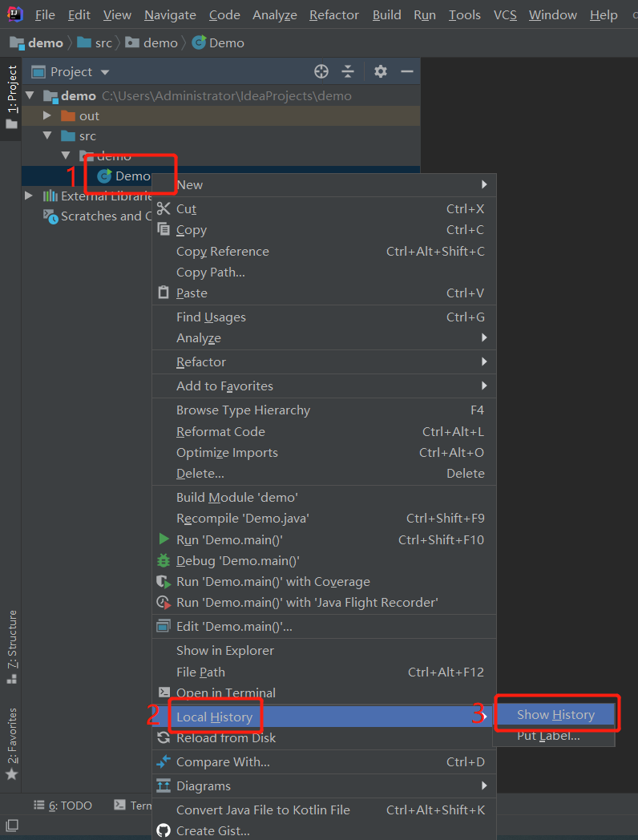
Task: Open the 6: TODO tool window
Action: pyautogui.click(x=63, y=806)
